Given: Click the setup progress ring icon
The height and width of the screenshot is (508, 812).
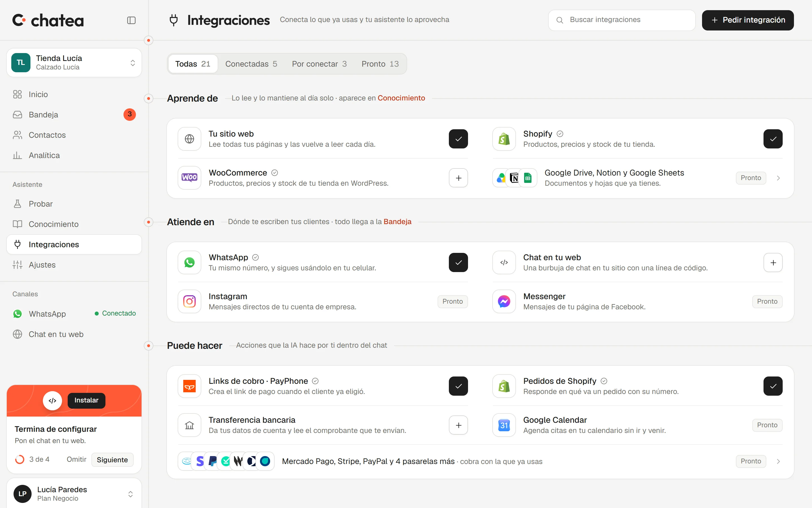Looking at the screenshot, I should pos(19,459).
